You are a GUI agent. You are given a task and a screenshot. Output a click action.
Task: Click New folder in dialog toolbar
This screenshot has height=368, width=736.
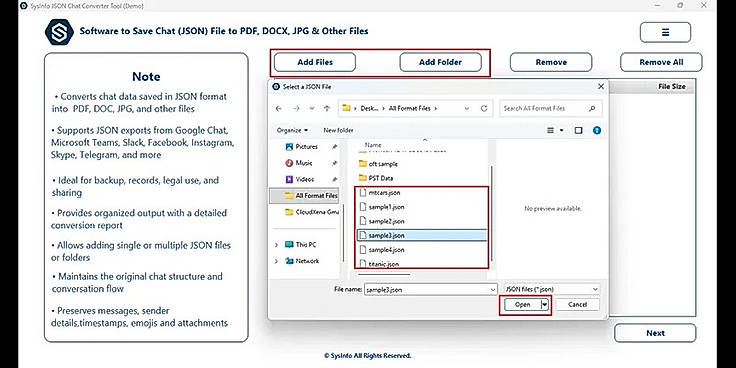(338, 130)
